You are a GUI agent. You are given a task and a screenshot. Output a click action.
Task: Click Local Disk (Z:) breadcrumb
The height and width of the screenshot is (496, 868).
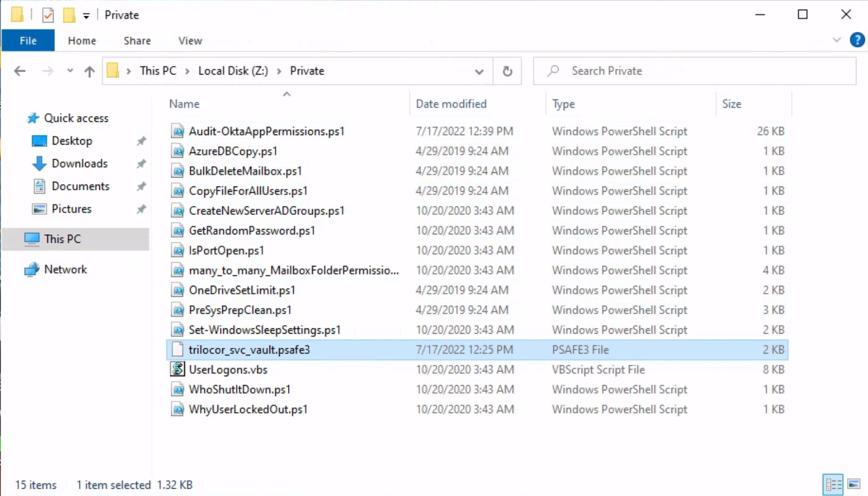233,71
